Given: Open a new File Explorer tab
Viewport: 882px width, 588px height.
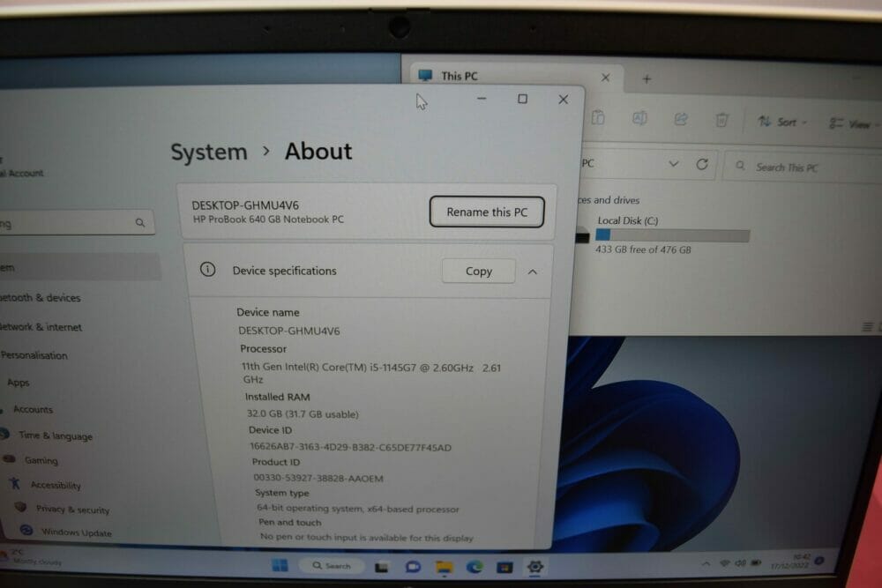Looking at the screenshot, I should tap(647, 79).
